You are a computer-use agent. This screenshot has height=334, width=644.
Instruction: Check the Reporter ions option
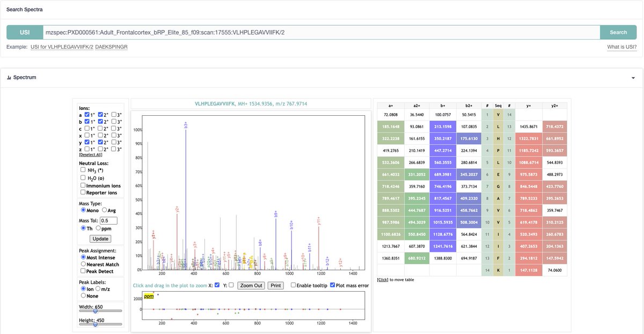[83, 192]
